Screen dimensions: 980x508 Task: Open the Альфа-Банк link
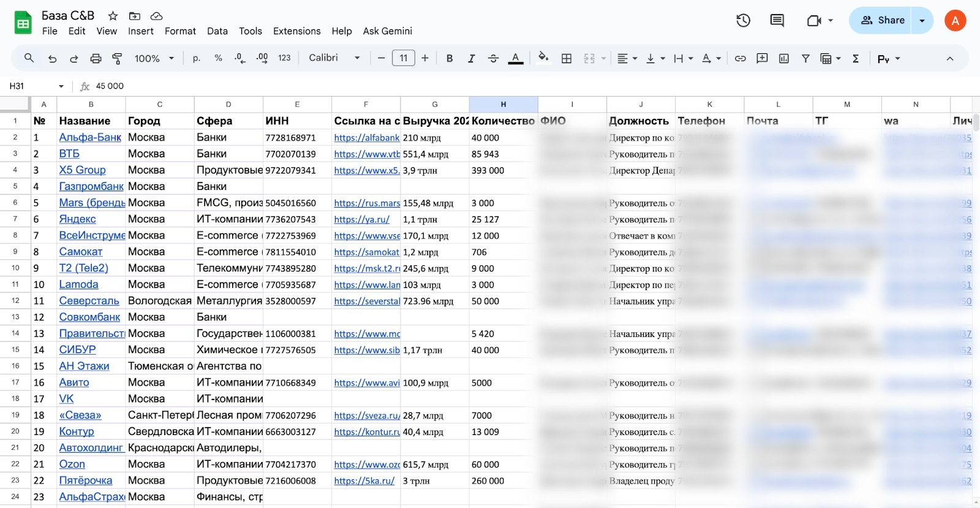point(90,137)
